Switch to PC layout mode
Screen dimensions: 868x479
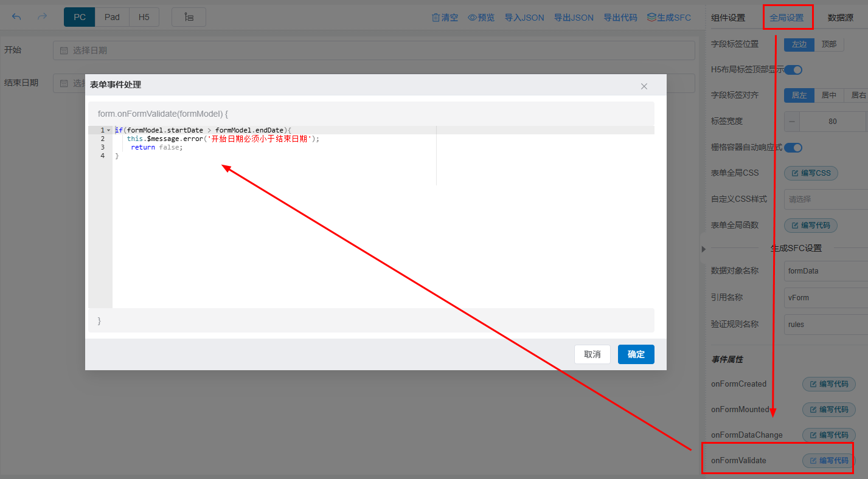point(80,17)
